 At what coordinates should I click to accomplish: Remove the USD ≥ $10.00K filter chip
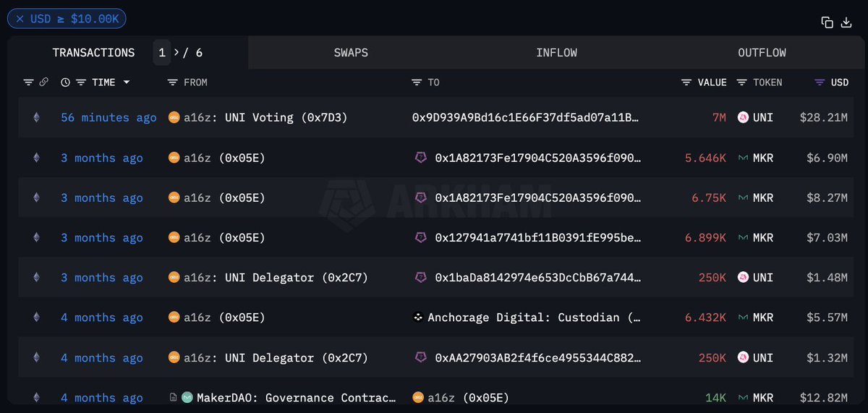19,19
